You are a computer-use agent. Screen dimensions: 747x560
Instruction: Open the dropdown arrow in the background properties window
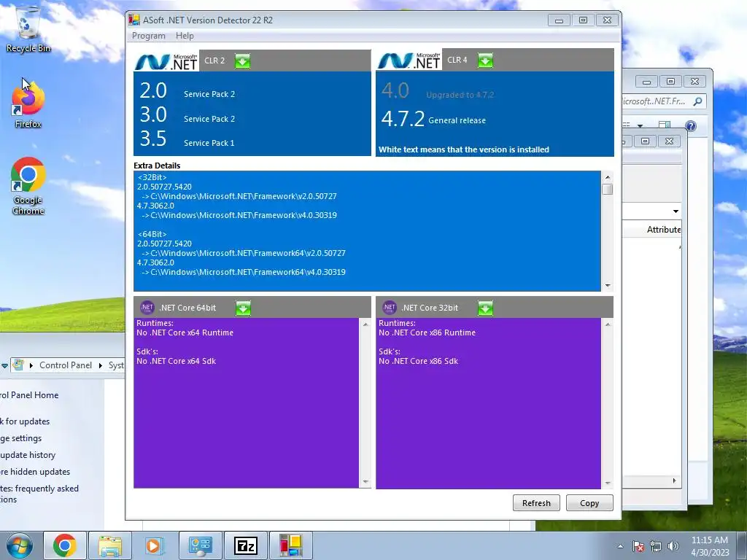coord(676,211)
